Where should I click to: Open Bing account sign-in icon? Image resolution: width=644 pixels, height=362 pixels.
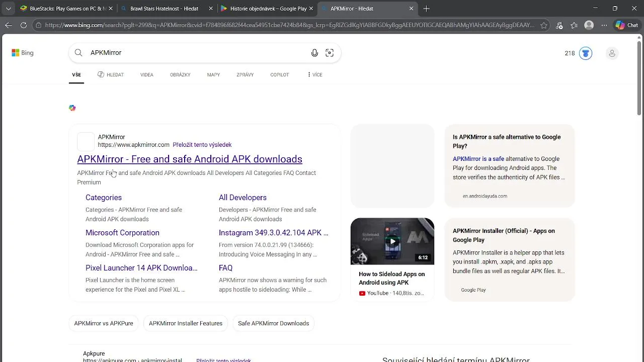612,53
